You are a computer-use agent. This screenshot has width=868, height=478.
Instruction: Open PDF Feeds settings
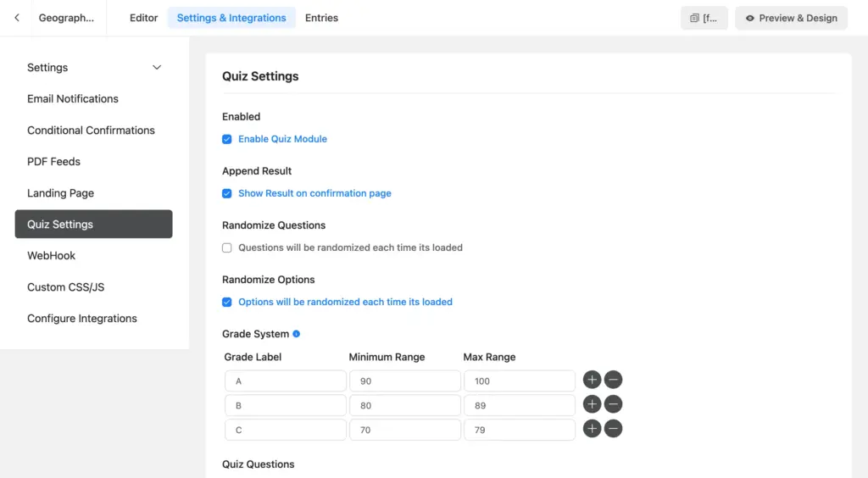tap(53, 162)
